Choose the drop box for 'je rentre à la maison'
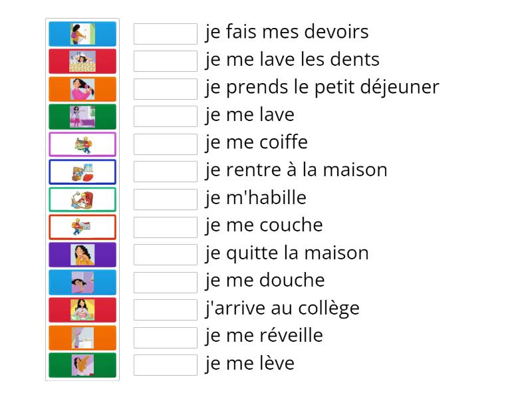The width and height of the screenshot is (532, 399). tap(166, 172)
